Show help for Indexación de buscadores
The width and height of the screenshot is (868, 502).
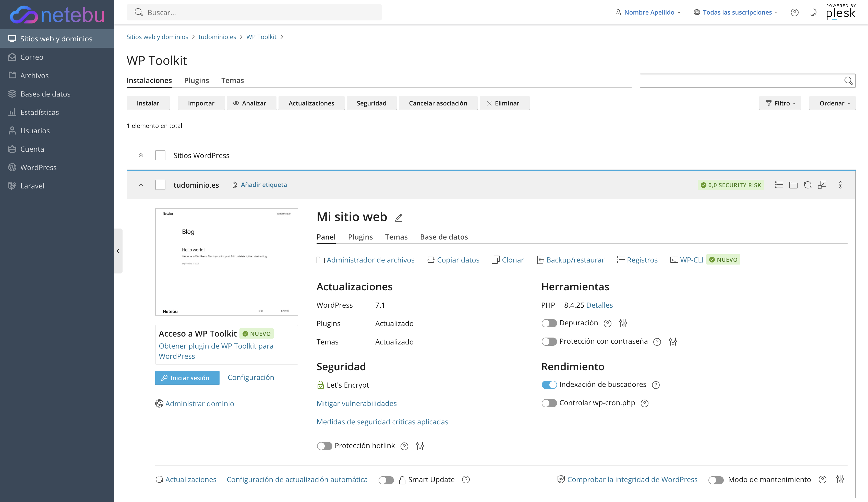[656, 385]
